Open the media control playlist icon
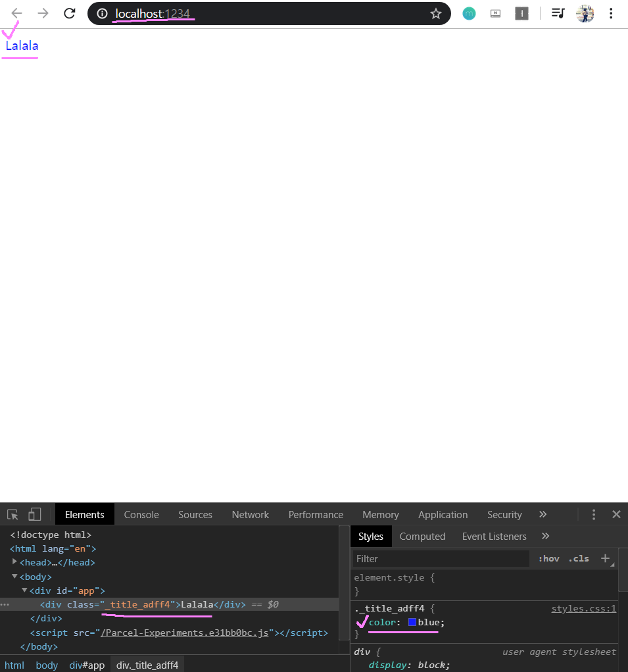Image resolution: width=628 pixels, height=672 pixels. pyautogui.click(x=558, y=13)
